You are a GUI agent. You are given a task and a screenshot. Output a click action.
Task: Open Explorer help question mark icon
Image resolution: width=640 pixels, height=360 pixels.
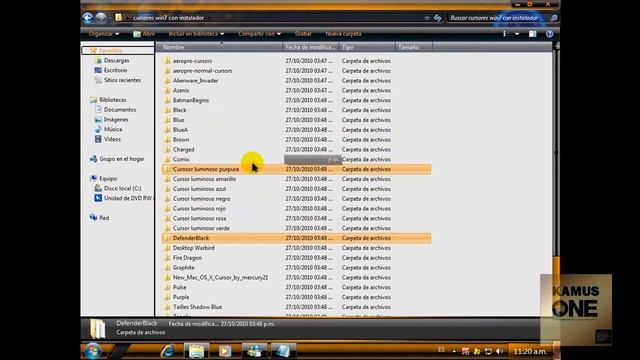[549, 34]
